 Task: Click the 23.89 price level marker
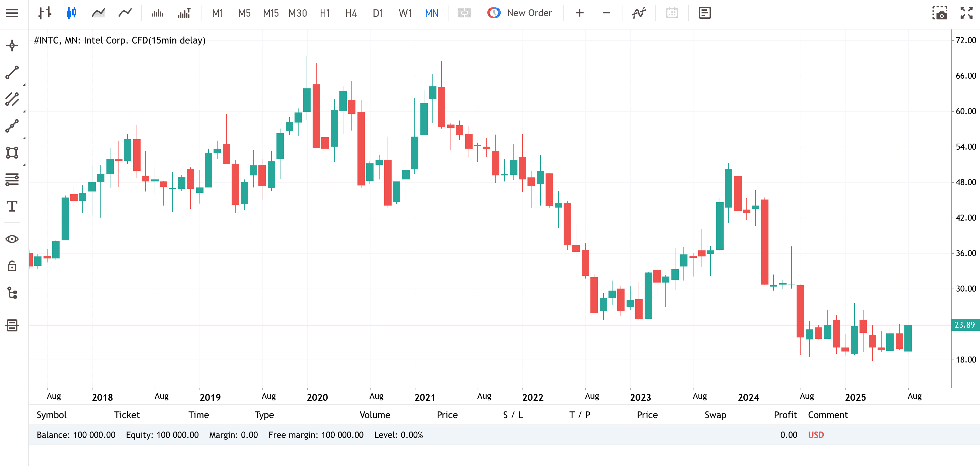[x=965, y=325]
